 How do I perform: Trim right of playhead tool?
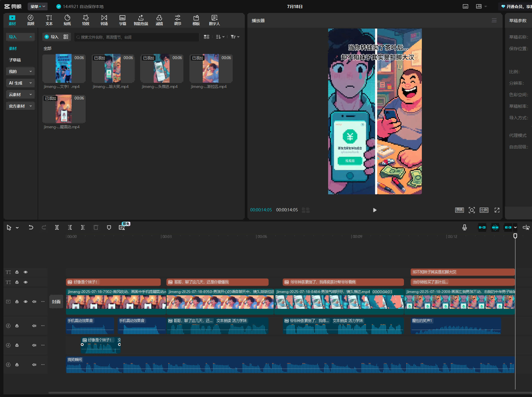[x=83, y=227]
